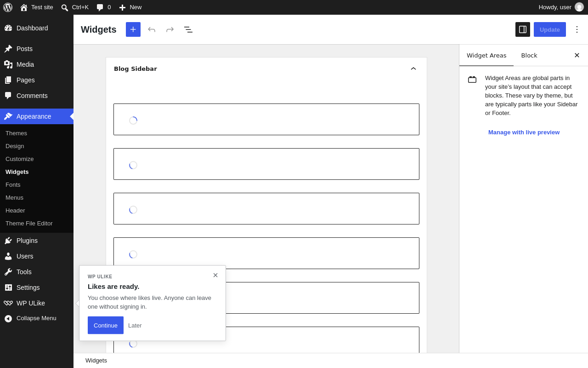Click the user avatar in admin bar
Viewport: 588px width, 368px height.
tap(579, 7)
